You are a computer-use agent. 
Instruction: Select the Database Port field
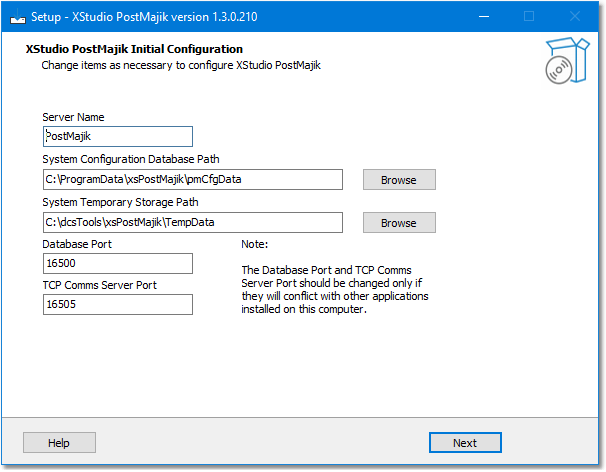pyautogui.click(x=118, y=264)
